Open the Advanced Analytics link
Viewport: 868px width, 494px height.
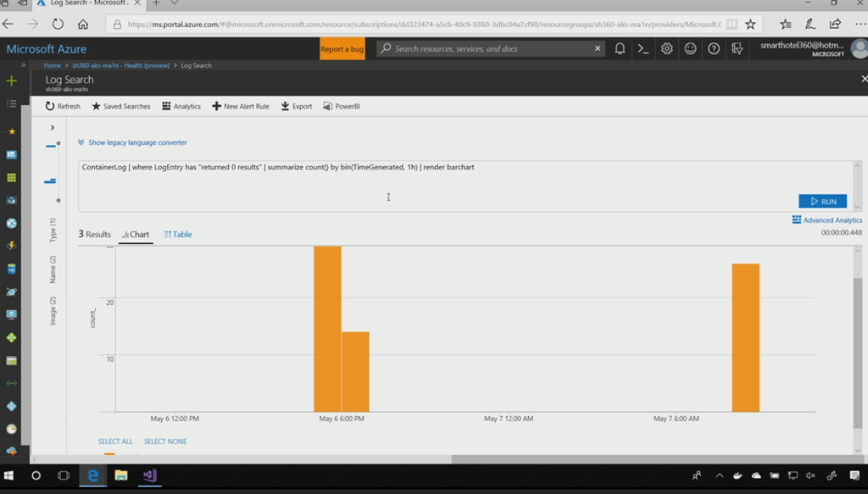[x=826, y=220]
